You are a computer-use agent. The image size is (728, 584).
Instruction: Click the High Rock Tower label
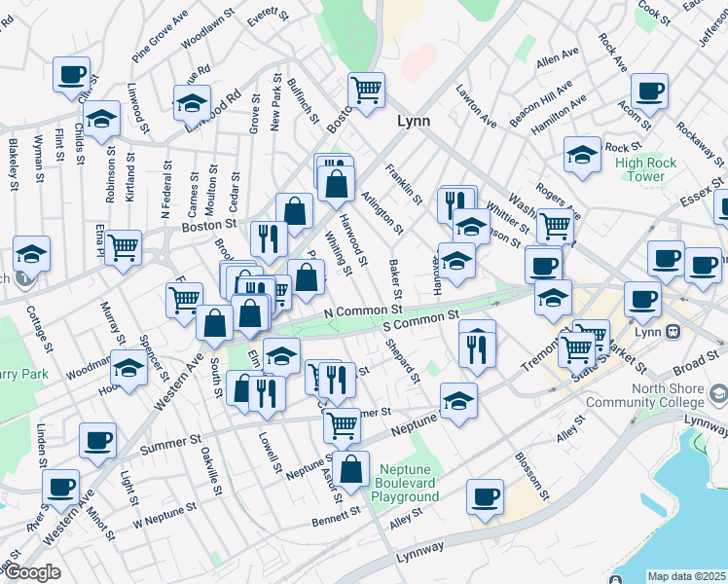(x=646, y=169)
